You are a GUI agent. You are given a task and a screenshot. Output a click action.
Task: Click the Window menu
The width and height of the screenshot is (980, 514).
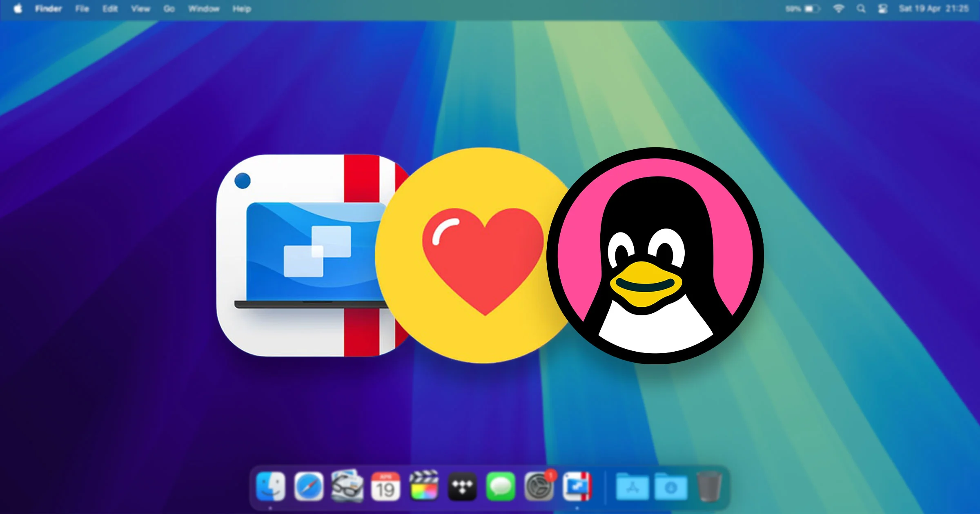pyautogui.click(x=204, y=9)
